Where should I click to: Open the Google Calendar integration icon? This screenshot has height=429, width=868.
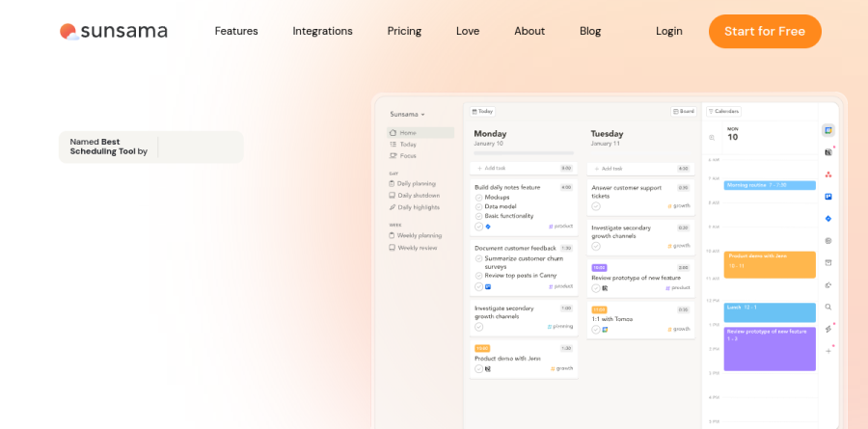828,131
